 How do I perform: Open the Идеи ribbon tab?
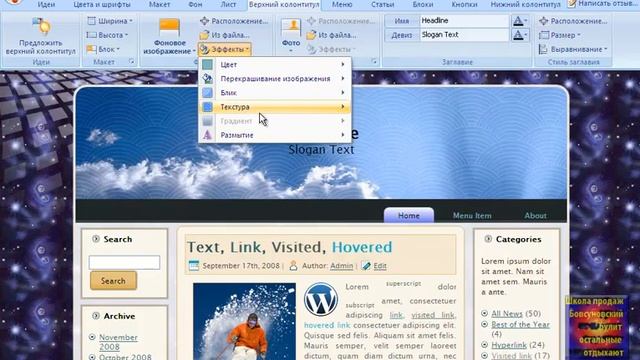coord(46,4)
